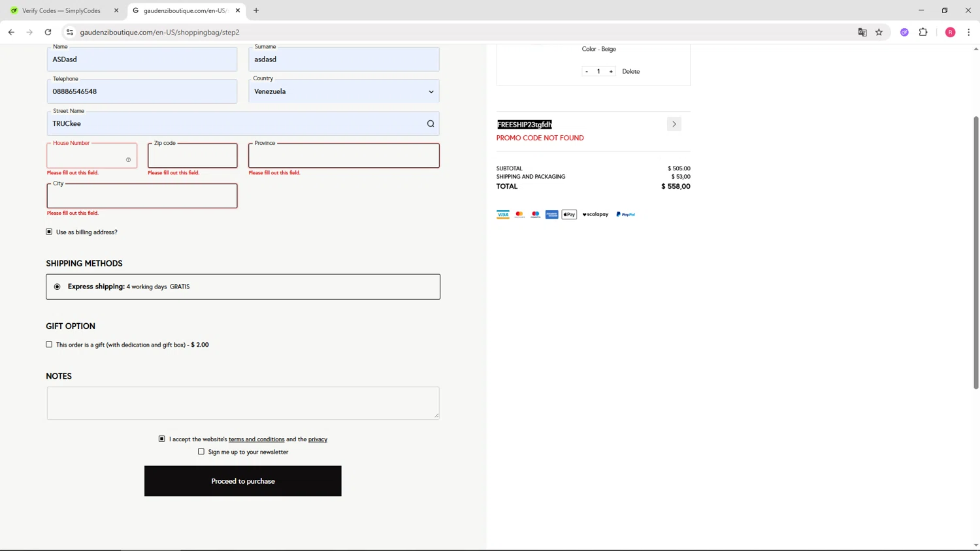Increase item quantity with plus
This screenshot has width=980, height=551.
tap(611, 71)
